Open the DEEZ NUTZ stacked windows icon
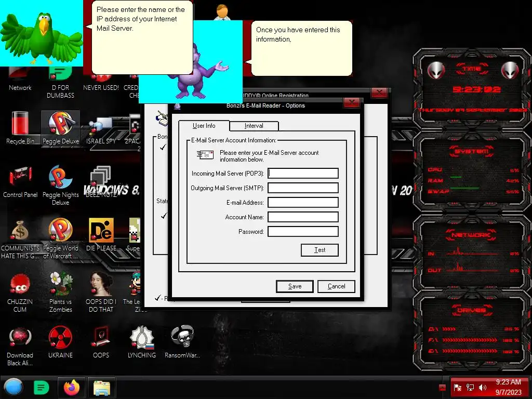This screenshot has height=399, width=532. click(101, 181)
